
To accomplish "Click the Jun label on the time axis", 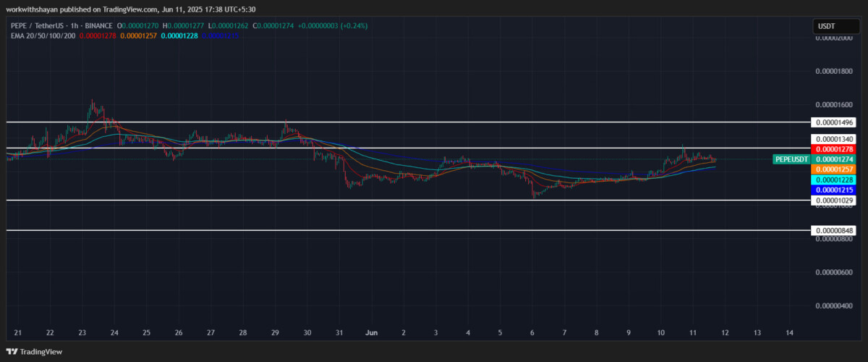I will 371,332.
